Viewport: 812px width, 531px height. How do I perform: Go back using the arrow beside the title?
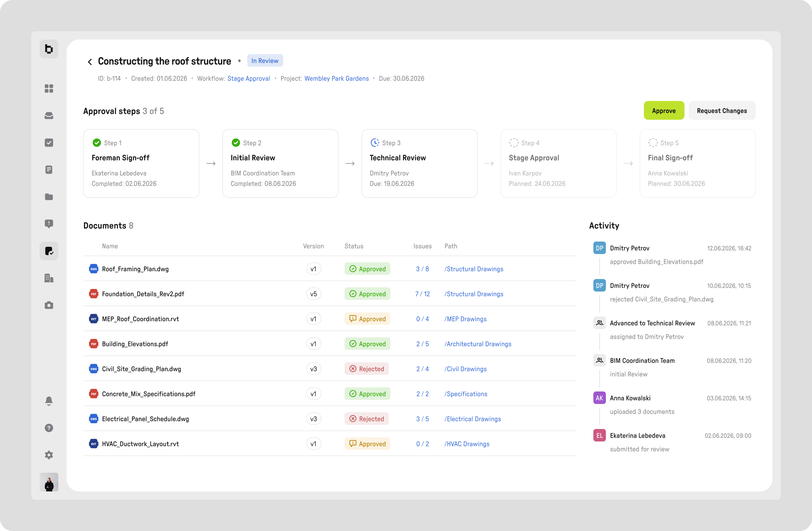(90, 62)
